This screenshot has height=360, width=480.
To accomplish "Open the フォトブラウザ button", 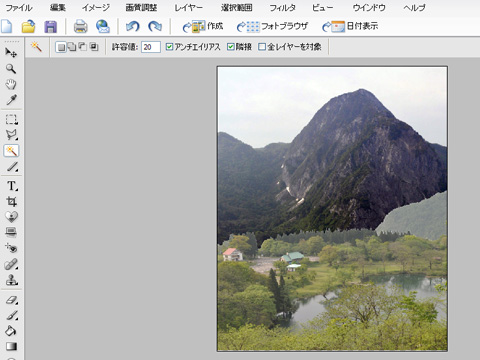I will [x=272, y=26].
